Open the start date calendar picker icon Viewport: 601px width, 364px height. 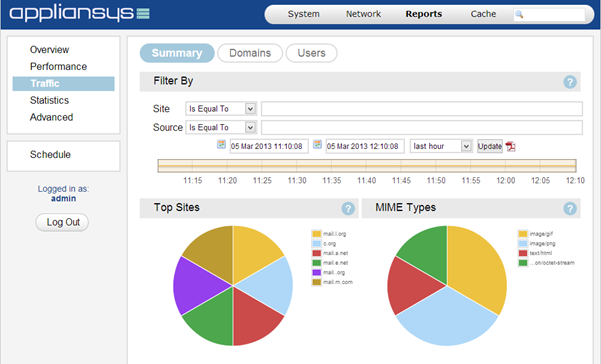click(x=221, y=144)
